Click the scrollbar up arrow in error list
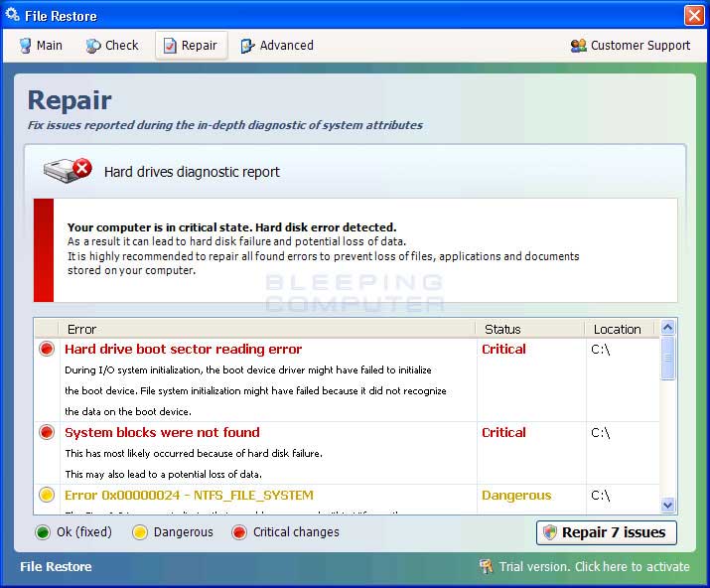710x588 pixels. [x=668, y=328]
